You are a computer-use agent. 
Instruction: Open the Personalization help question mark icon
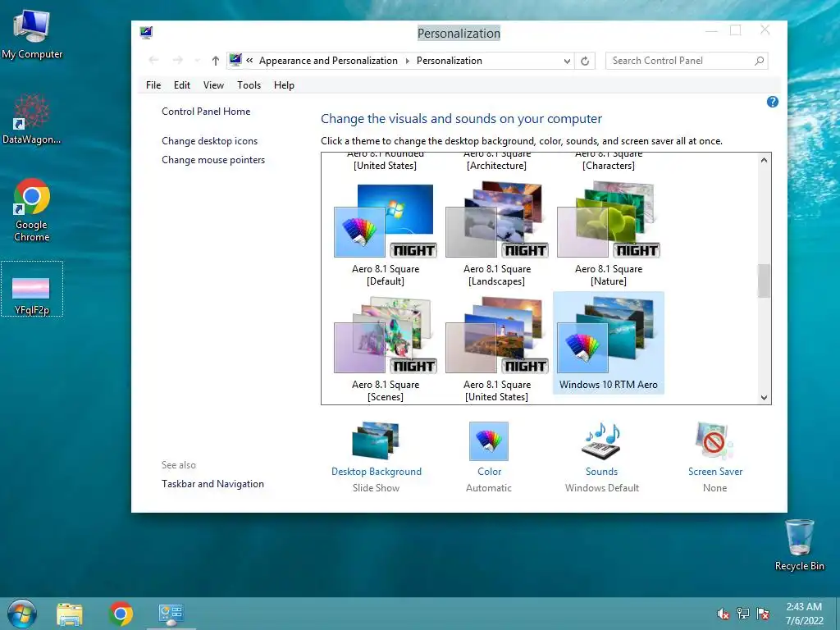(772, 102)
